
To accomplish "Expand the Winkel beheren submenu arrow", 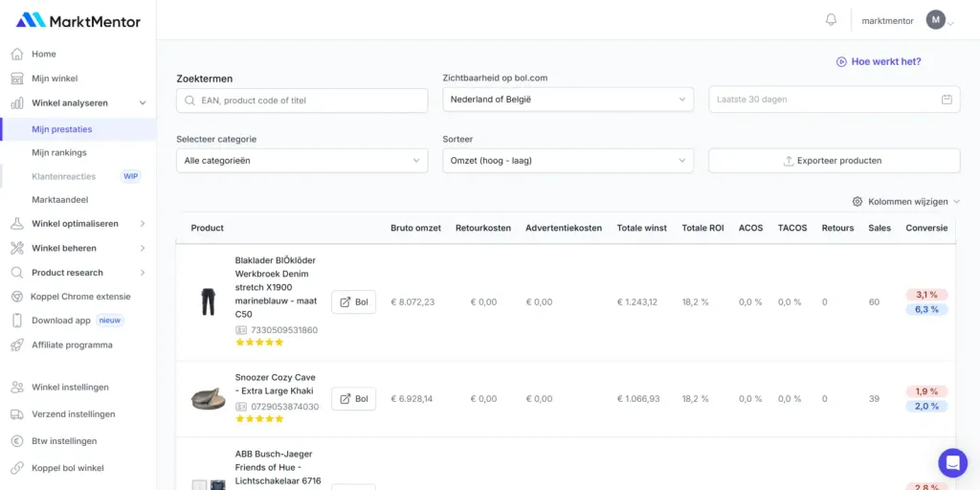I will click(143, 248).
